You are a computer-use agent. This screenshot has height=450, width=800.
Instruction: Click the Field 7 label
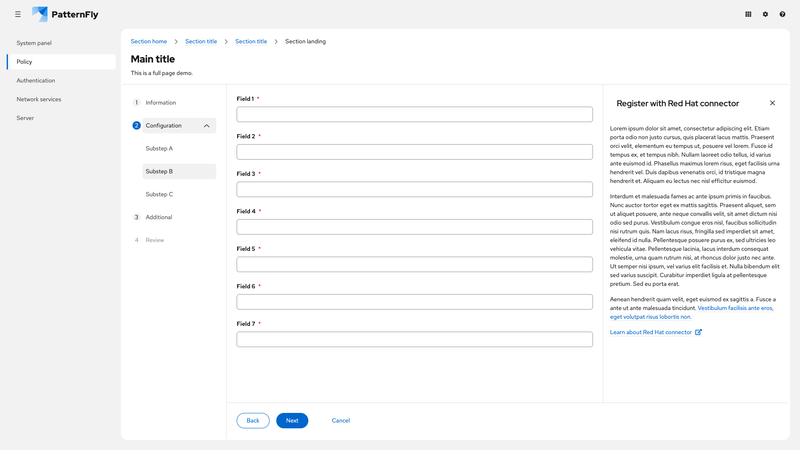click(x=246, y=324)
